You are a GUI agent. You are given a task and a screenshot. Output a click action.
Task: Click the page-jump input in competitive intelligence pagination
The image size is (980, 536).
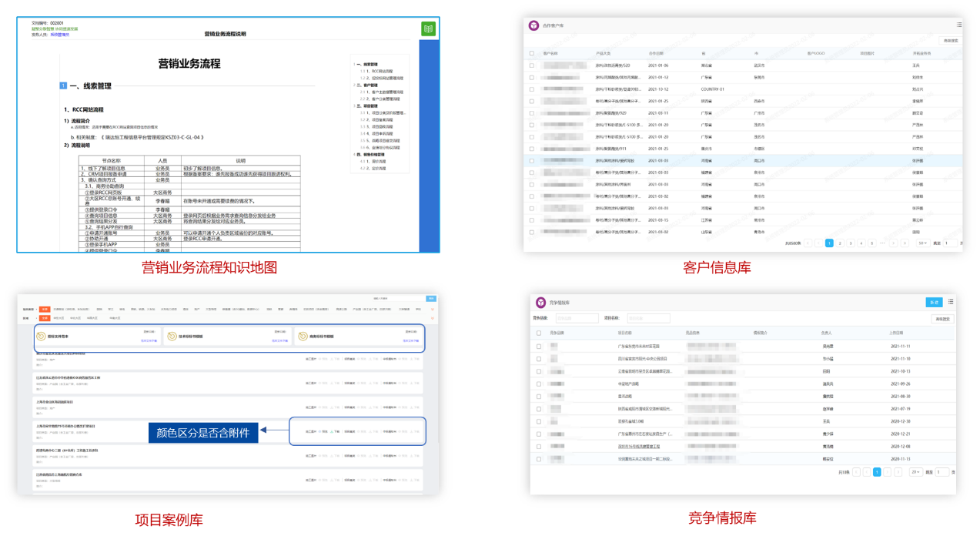click(x=942, y=472)
